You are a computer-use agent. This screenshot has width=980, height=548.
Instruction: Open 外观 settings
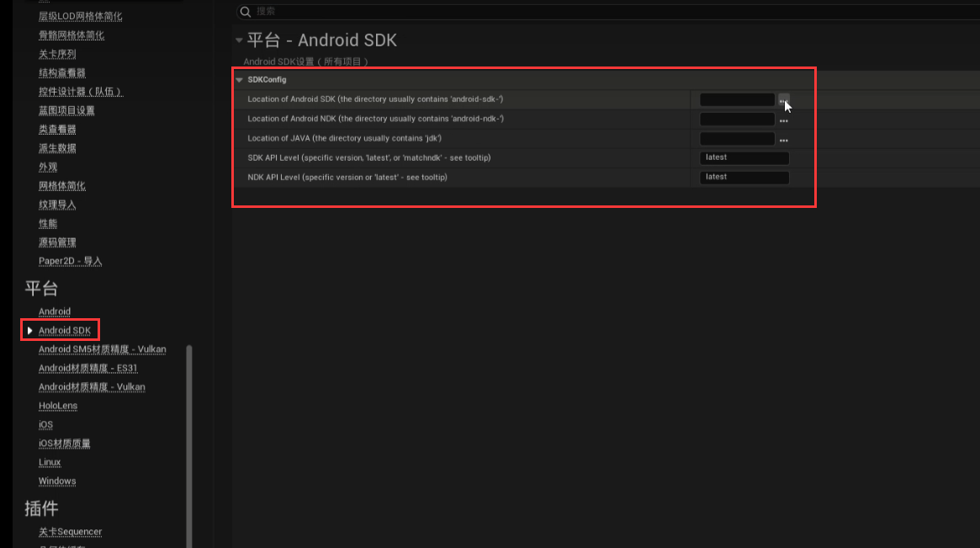coord(48,167)
